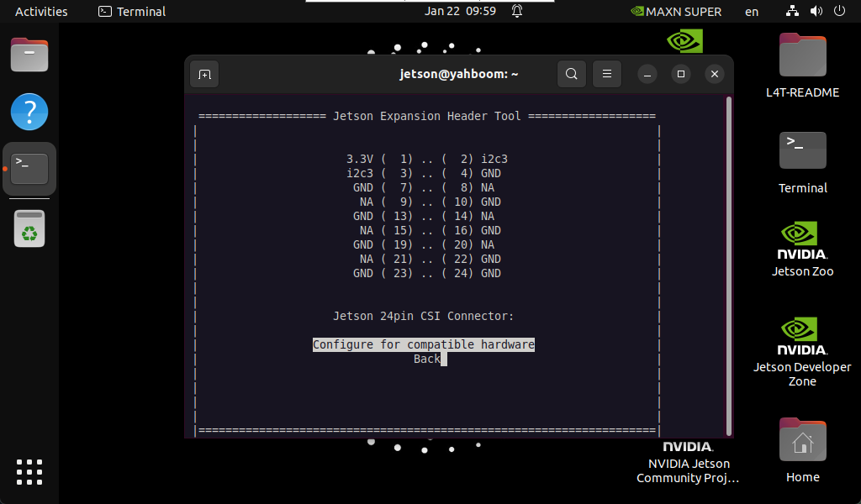Expand the MAXN SUPER power mode menu

tap(676, 12)
